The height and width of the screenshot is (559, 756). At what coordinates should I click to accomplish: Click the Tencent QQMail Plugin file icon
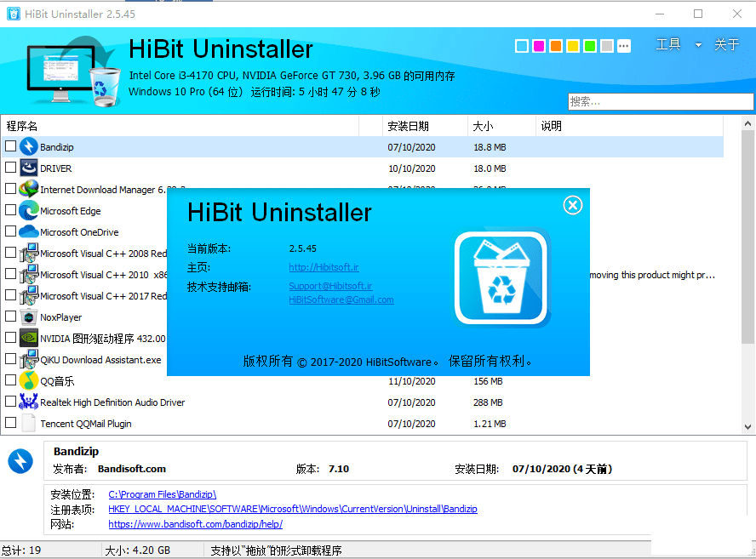29,423
